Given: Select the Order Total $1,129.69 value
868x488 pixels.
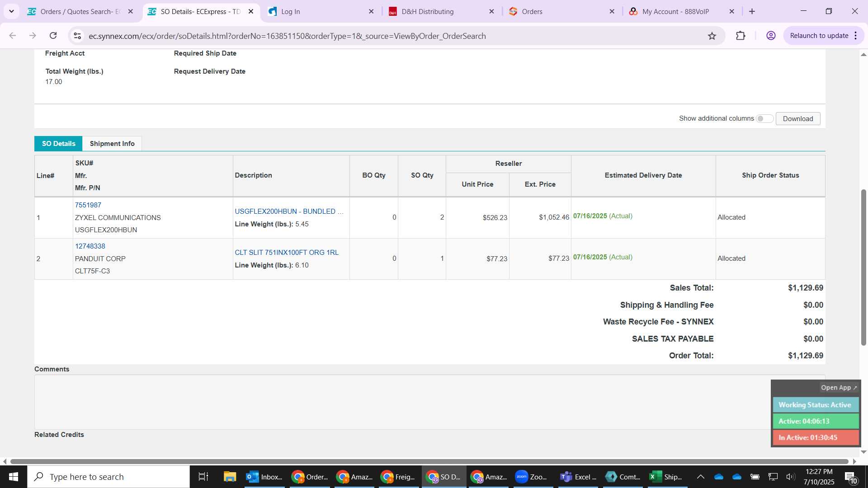Looking at the screenshot, I should click(805, 356).
